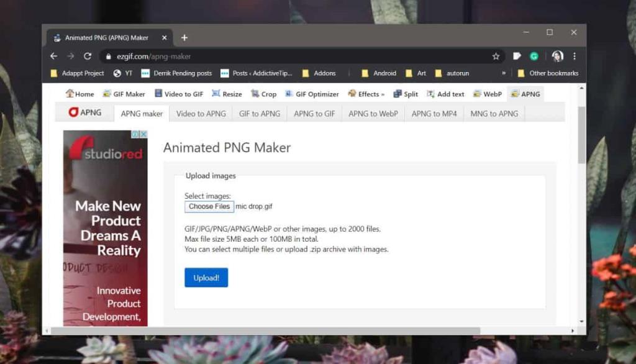
Task: Click the browser reload icon
Action: [88, 56]
